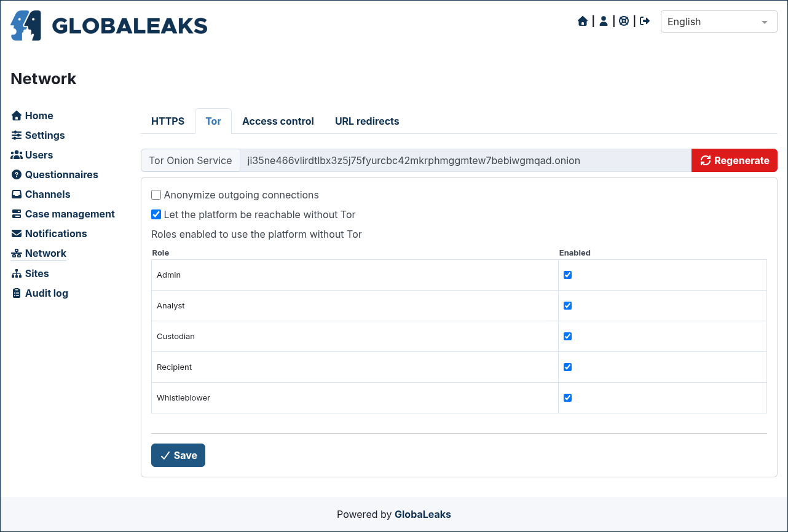Disable Recipient role checkbox
788x532 pixels.
[567, 367]
